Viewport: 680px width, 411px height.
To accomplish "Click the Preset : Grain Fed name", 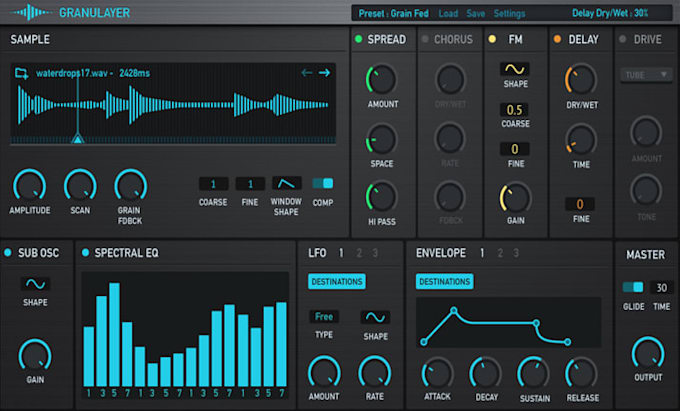I will (x=393, y=13).
